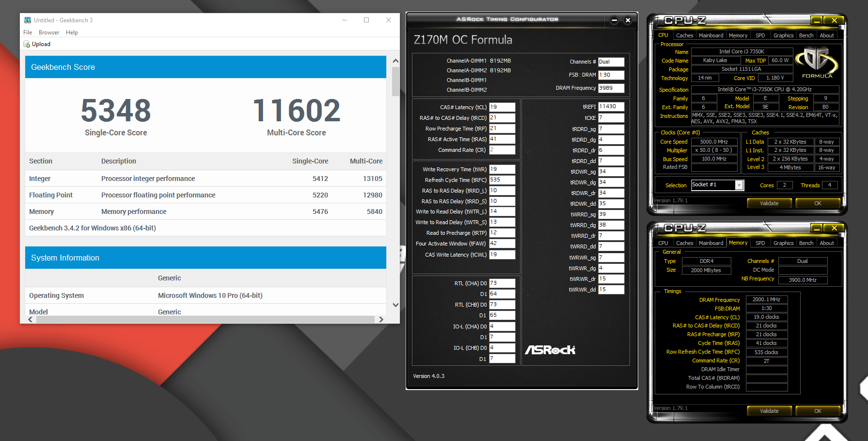Click the Read to Precharge (tRTP) field
Screen dimensions: 868x441
coord(502,233)
